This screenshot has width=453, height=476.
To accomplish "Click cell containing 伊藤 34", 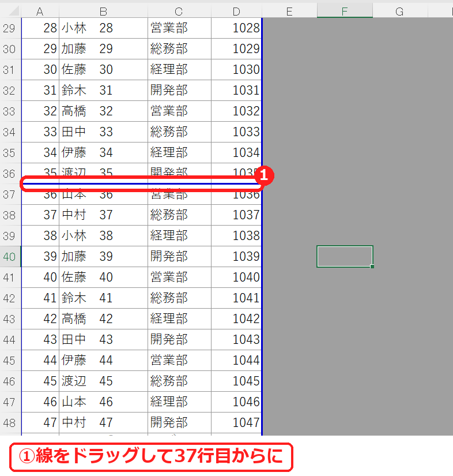I will (x=103, y=153).
